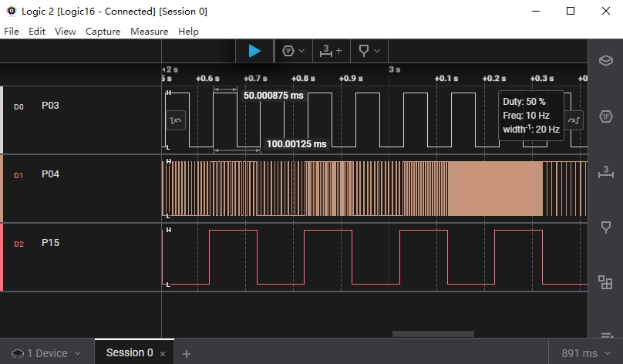The height and width of the screenshot is (364, 623).
Task: Open the Measurements pin sidebar icon
Action: coord(605,228)
